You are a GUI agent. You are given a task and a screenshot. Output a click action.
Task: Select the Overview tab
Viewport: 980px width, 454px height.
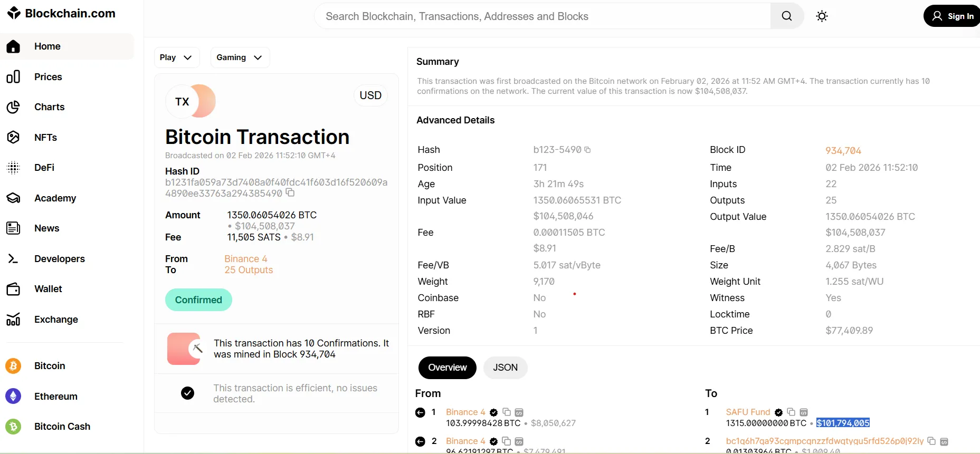coord(446,368)
